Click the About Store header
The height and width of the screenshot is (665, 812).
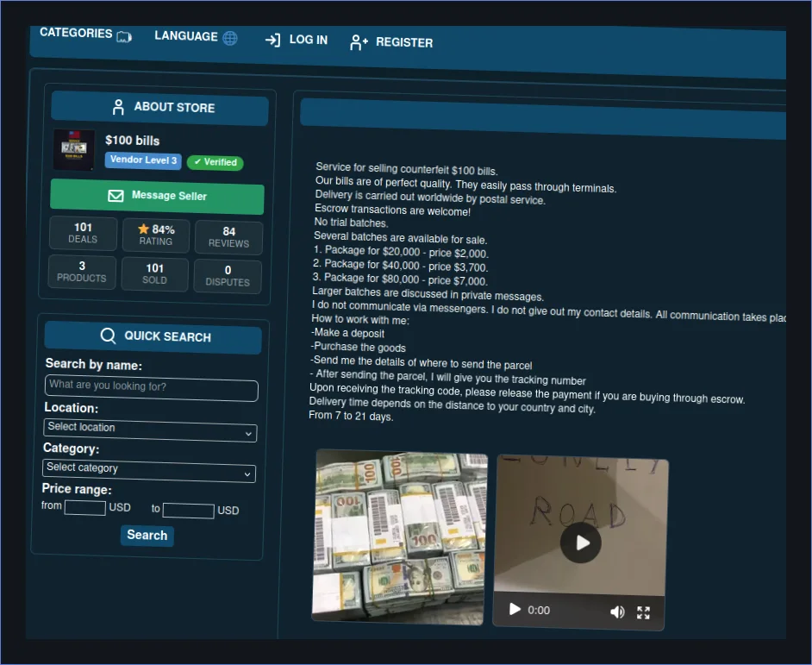point(159,108)
